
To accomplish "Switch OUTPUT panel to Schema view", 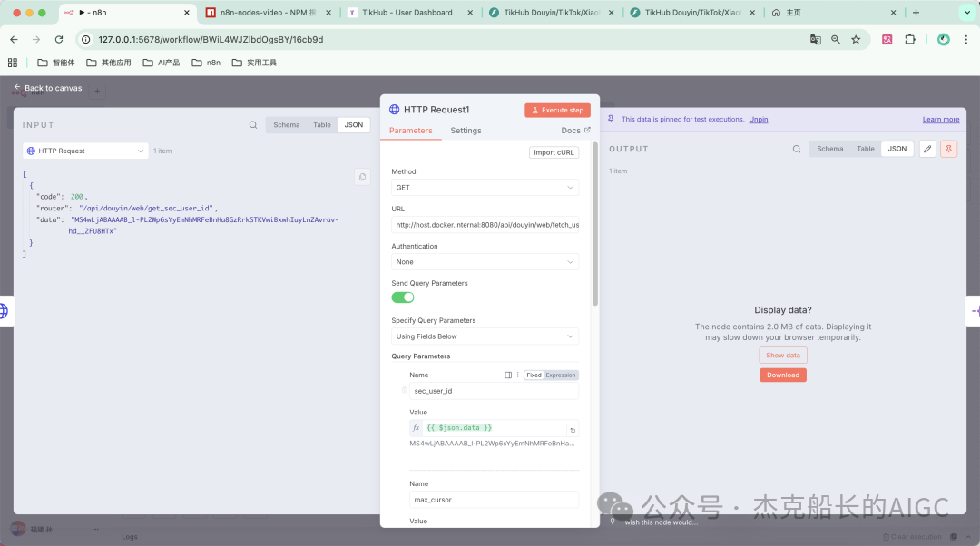I will coord(830,149).
